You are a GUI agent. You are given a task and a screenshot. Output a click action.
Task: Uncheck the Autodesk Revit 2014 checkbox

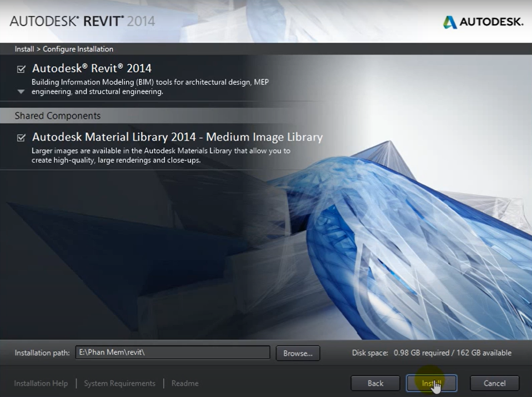[x=21, y=69]
